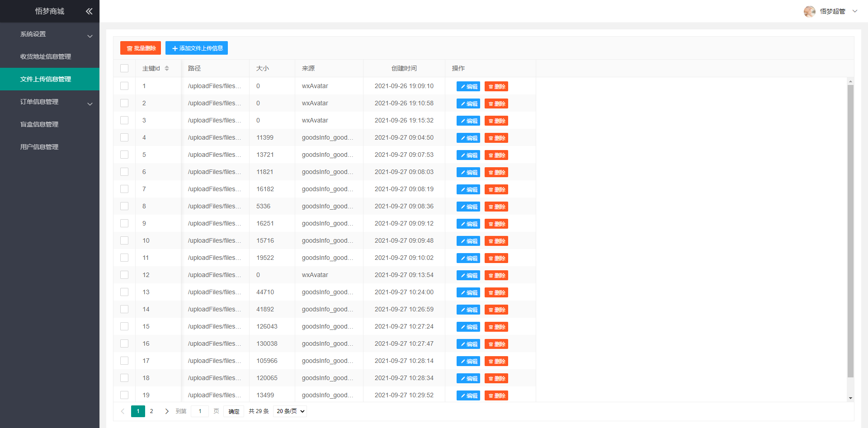Screen dimensions: 868x428
Task: Delete the record with id 17
Action: point(496,361)
